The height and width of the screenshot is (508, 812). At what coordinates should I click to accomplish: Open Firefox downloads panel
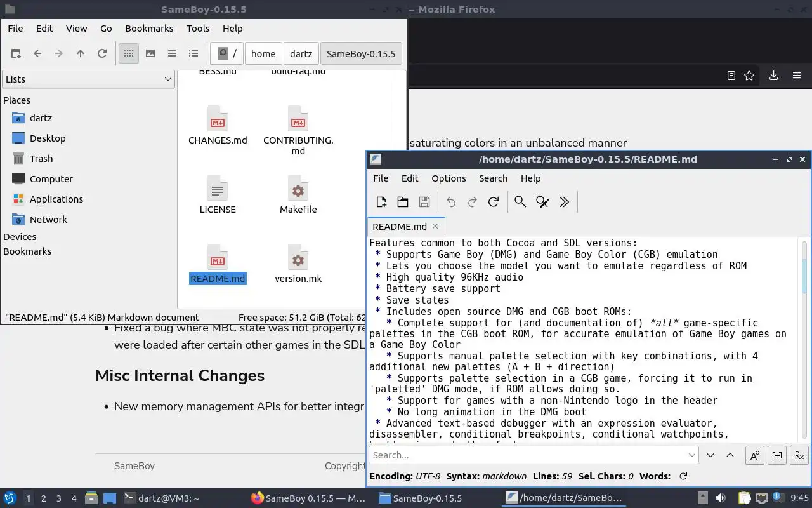773,76
